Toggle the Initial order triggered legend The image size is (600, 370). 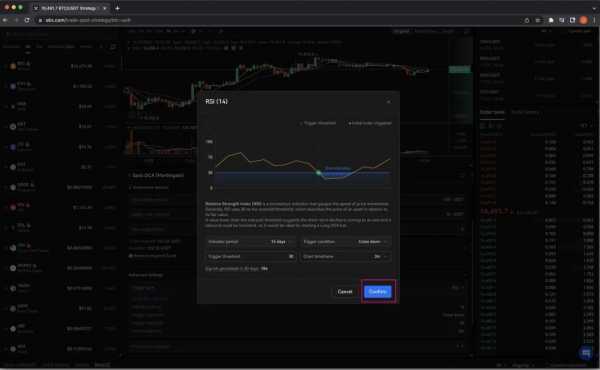tap(370, 123)
